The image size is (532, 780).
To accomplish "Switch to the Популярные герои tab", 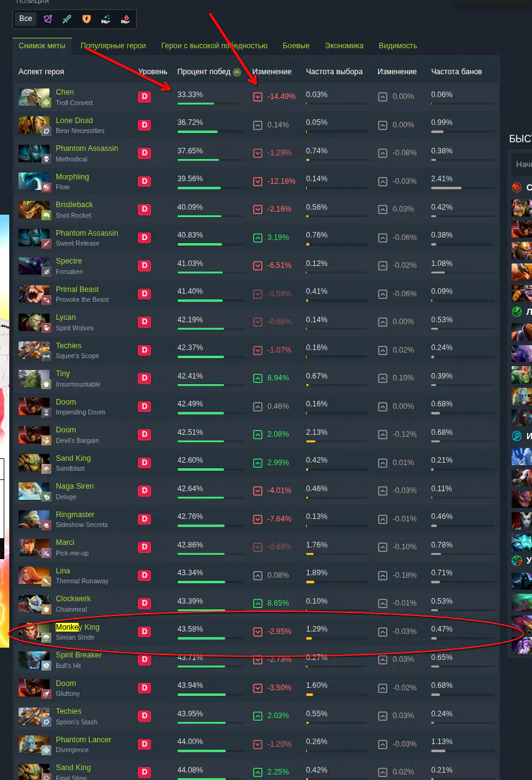I will click(113, 46).
